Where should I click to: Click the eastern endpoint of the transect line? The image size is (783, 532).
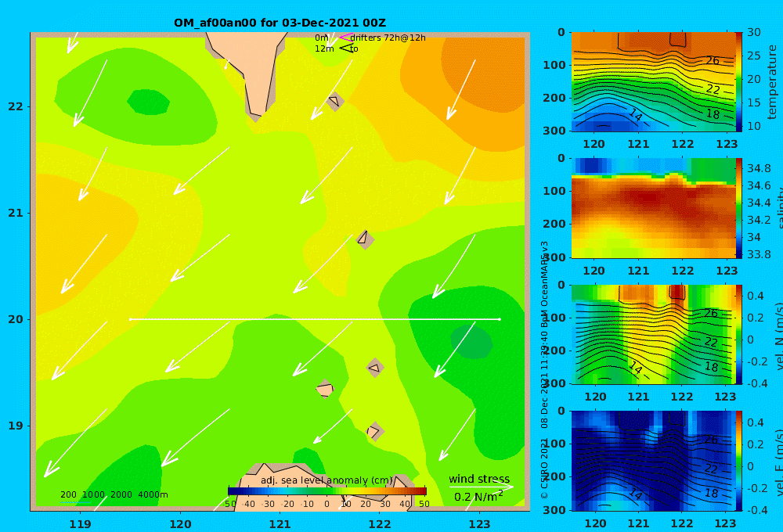click(x=500, y=319)
